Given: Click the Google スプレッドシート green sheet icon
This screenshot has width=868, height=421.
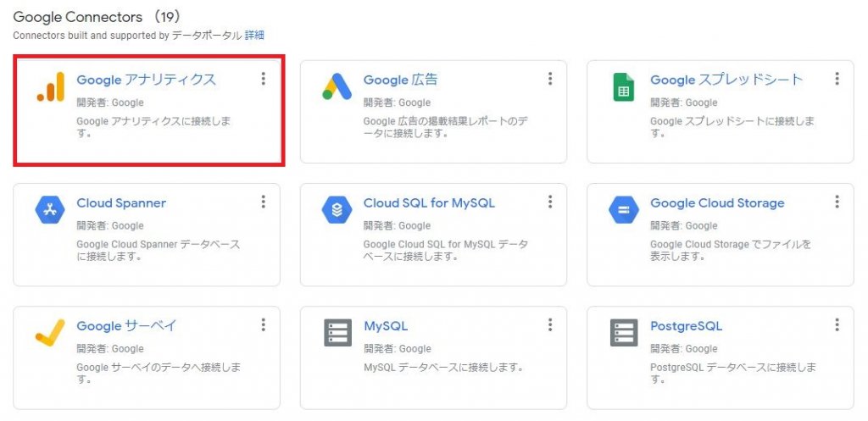Looking at the screenshot, I should (x=624, y=87).
